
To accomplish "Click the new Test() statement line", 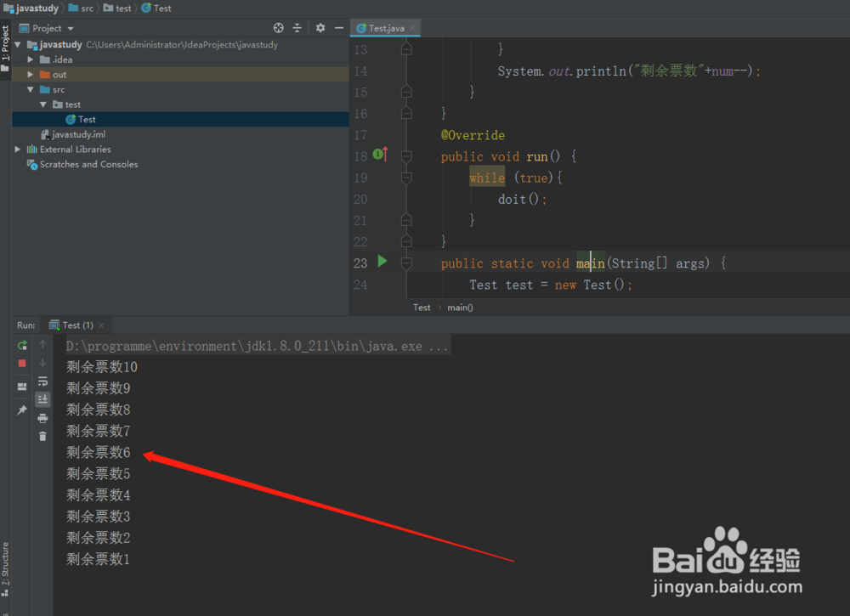I will click(x=550, y=285).
